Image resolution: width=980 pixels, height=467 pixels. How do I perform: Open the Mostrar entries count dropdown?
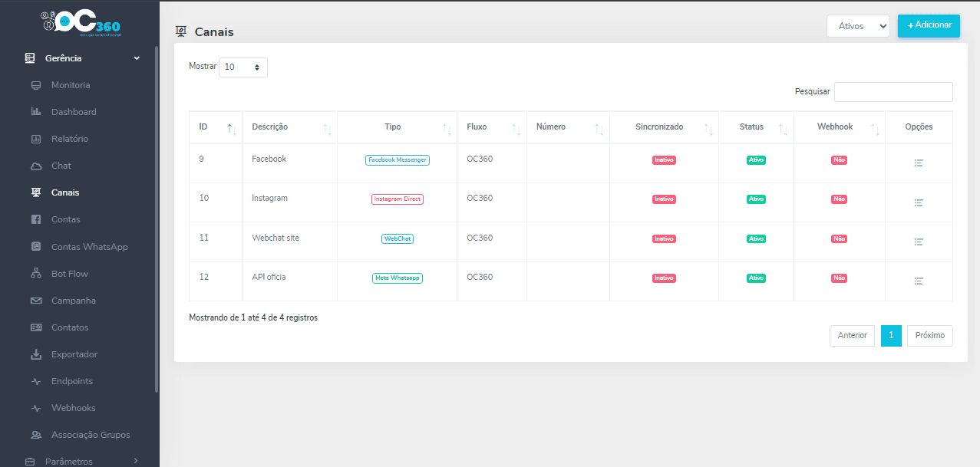pos(243,67)
